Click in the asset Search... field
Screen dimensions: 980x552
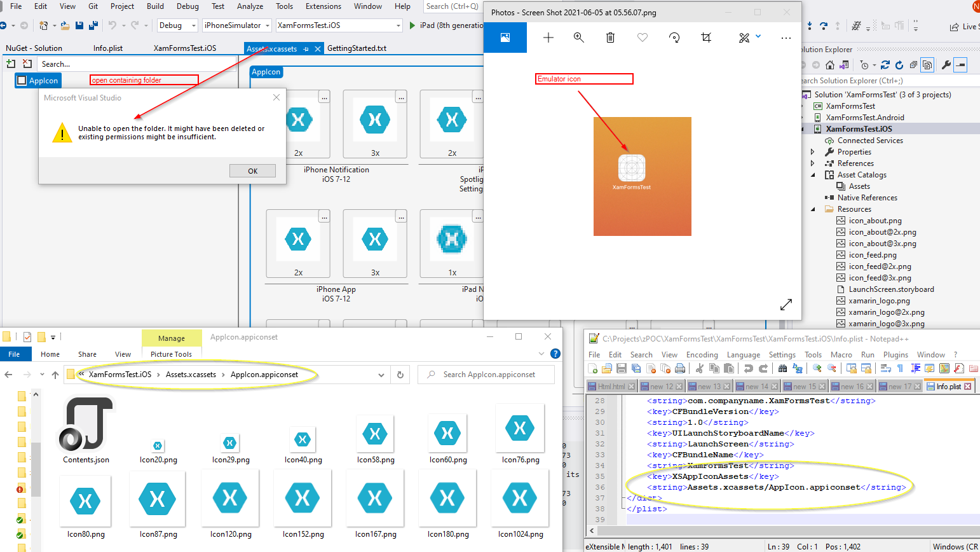coord(135,64)
